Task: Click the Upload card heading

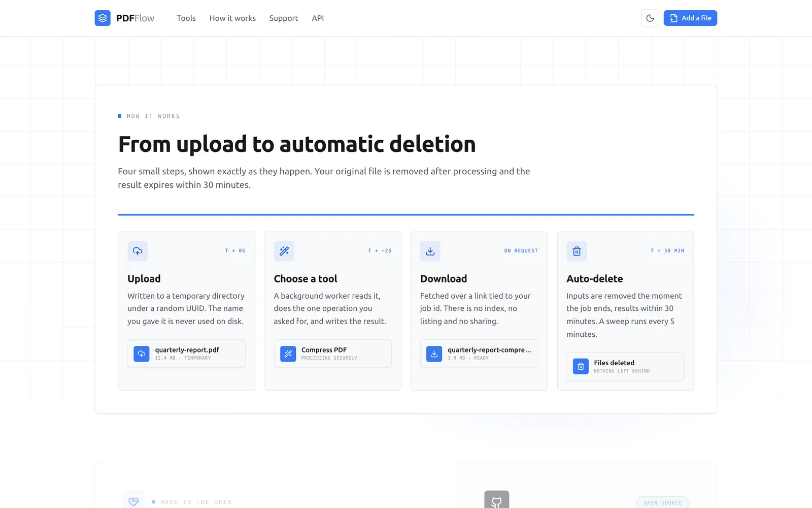Action: pos(144,278)
